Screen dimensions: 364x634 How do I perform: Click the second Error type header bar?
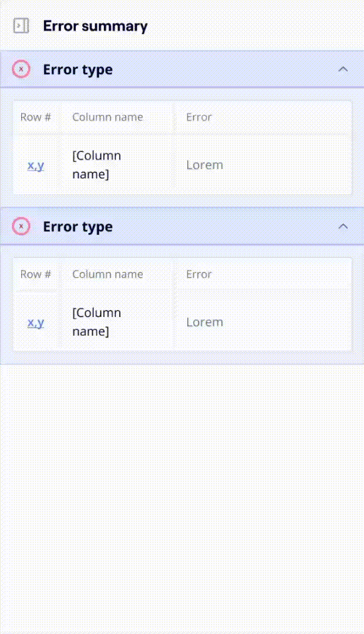tap(176, 226)
